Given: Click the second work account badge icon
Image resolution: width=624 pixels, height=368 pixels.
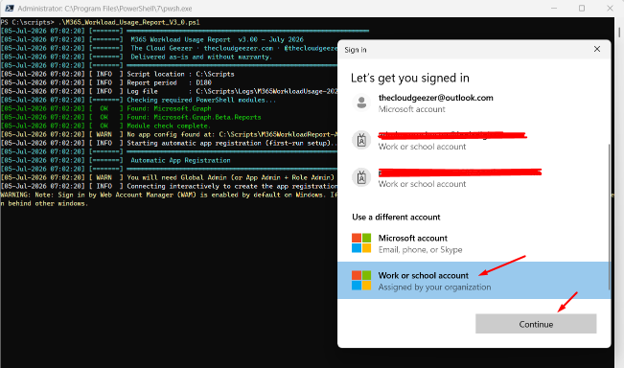Looking at the screenshot, I should click(361, 177).
